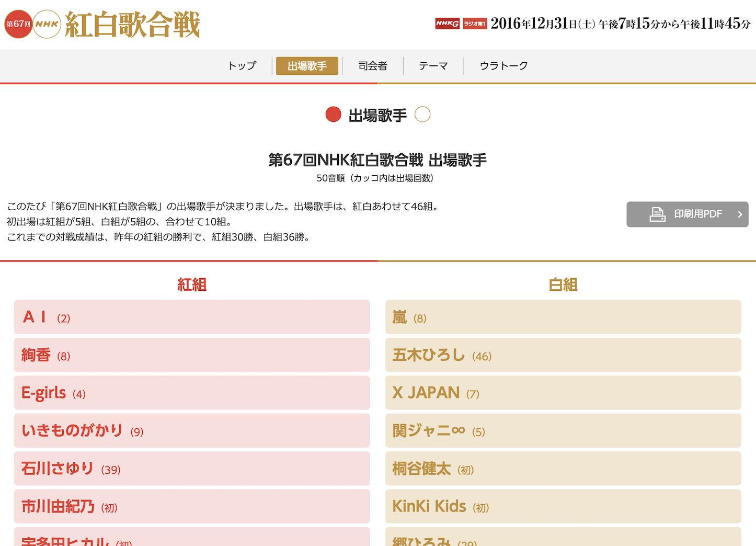
Task: Click the NHK G channel icon
Action: tap(447, 24)
